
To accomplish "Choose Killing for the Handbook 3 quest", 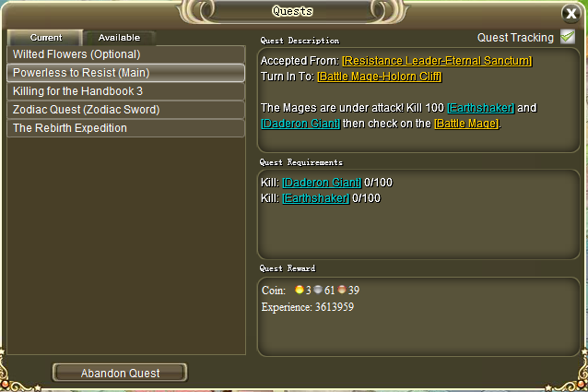I will pyautogui.click(x=126, y=91).
